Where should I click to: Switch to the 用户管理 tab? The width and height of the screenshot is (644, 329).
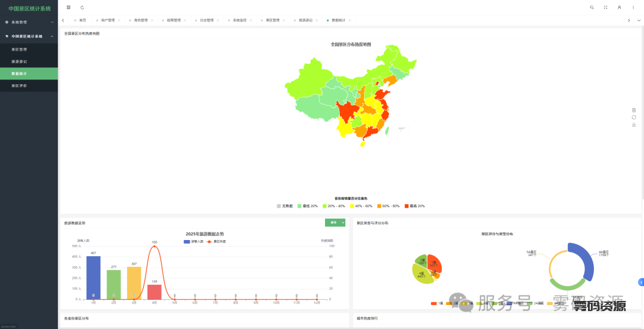point(107,20)
